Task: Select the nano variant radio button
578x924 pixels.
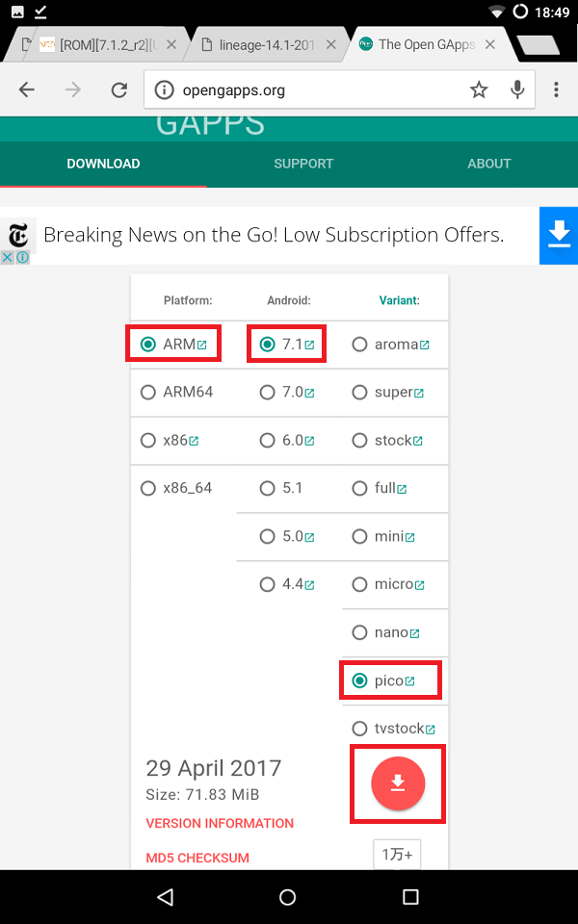Action: [359, 633]
